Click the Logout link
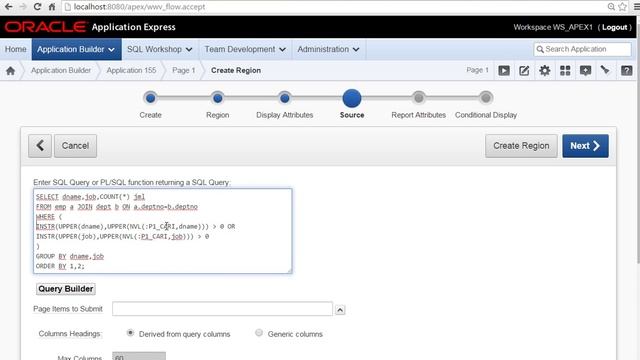Image resolution: width=640 pixels, height=360 pixels. [x=614, y=27]
